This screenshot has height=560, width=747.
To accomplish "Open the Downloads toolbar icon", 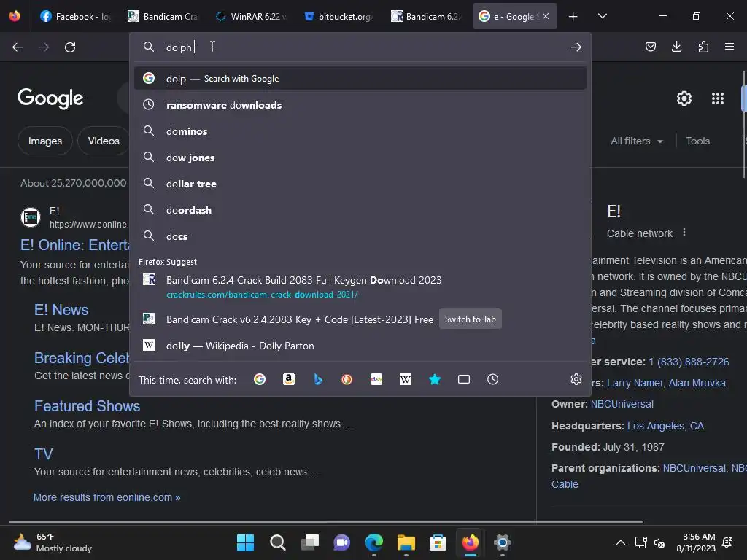I will pos(676,47).
